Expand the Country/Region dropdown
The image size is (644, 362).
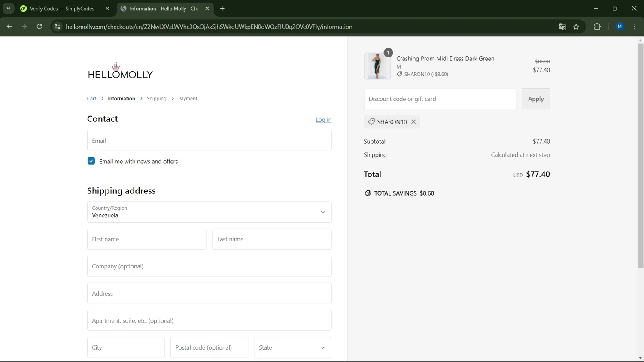(x=209, y=212)
